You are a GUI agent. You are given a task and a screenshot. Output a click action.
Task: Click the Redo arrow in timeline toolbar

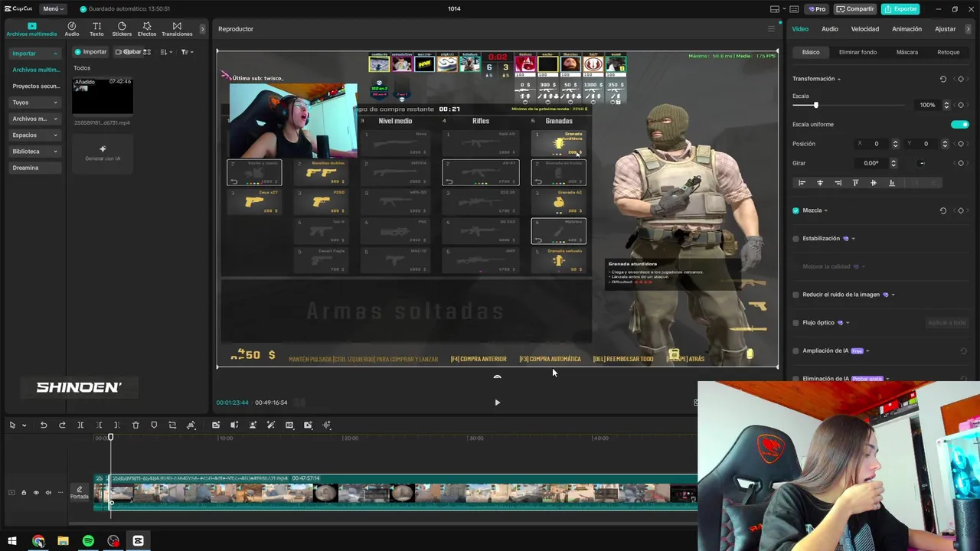point(62,425)
